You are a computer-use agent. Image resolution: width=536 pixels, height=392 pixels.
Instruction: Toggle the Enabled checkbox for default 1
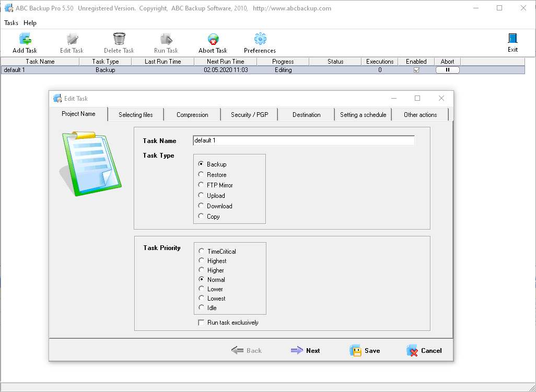(x=416, y=70)
